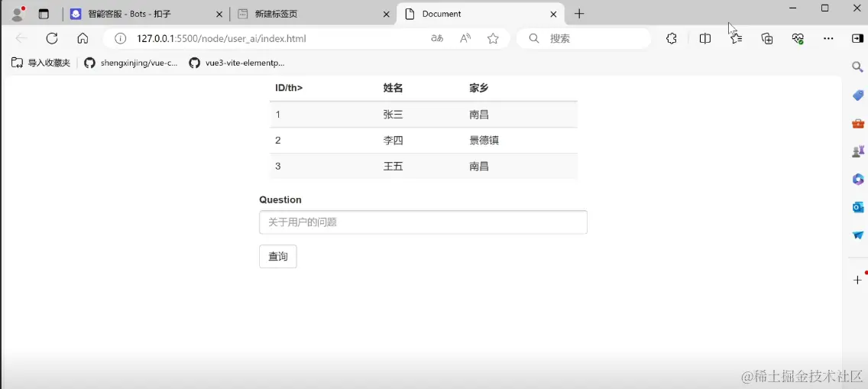Click ID cell 2 in table
This screenshot has width=868, height=389.
[x=278, y=141]
